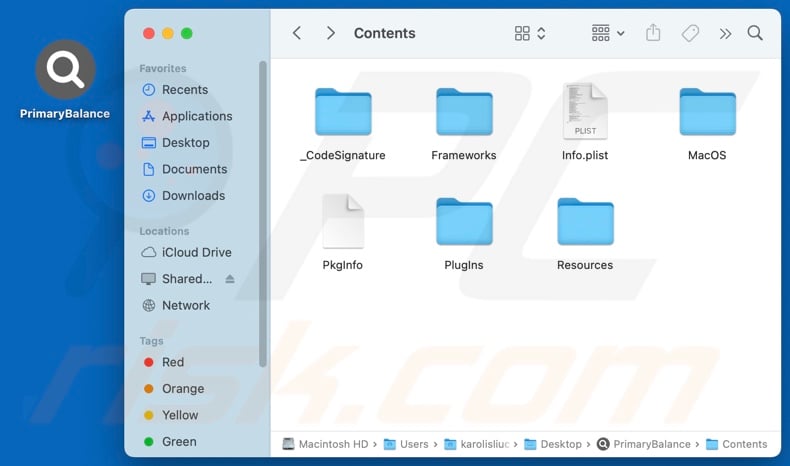Go forward with the right chevron
790x466 pixels.
click(x=330, y=33)
